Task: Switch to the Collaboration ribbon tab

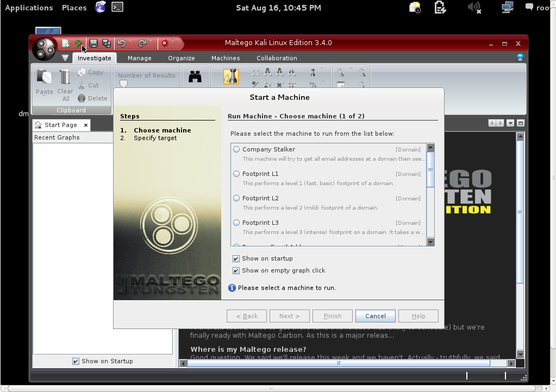Action: [277, 58]
